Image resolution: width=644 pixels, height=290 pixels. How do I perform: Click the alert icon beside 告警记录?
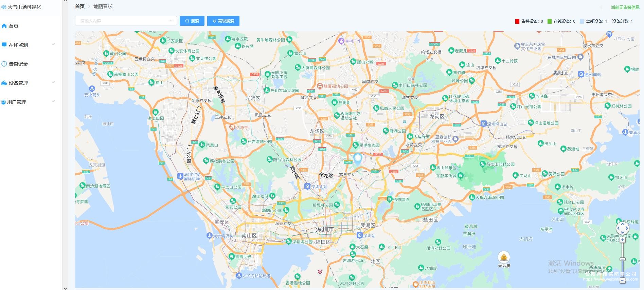click(4, 64)
